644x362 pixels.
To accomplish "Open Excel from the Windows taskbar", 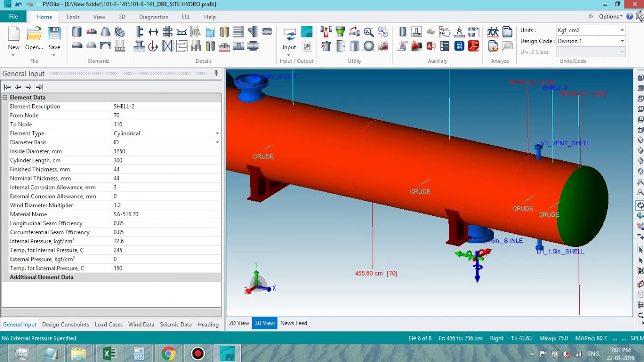I will (x=110, y=354).
